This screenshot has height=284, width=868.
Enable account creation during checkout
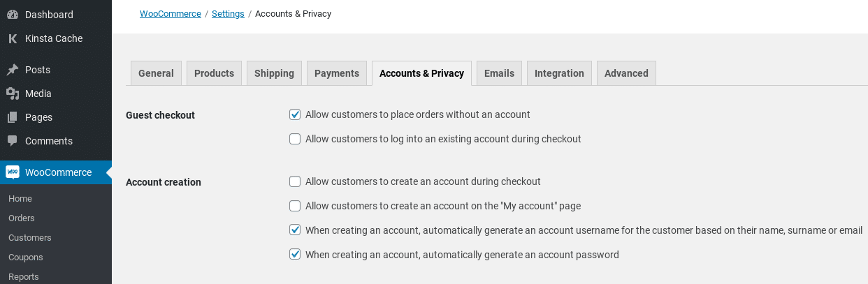point(295,181)
